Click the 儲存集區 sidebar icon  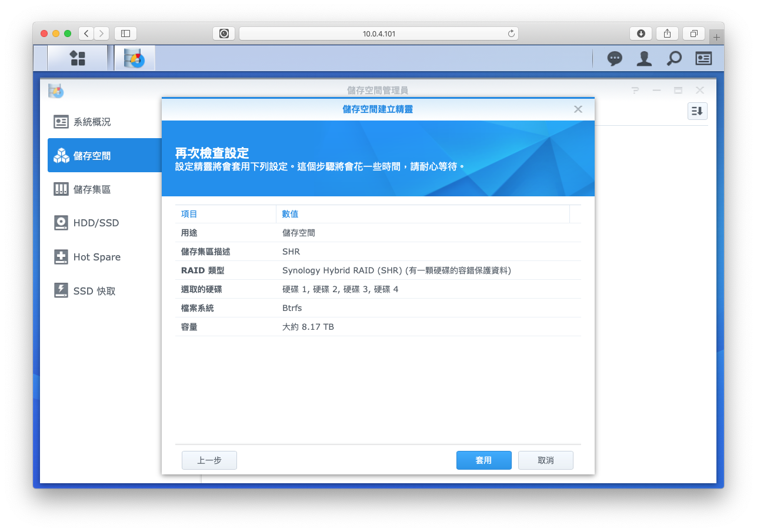pos(61,189)
